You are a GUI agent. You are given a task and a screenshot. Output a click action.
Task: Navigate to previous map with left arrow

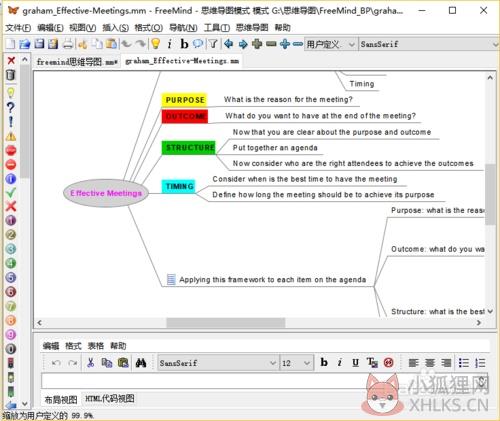[228, 44]
